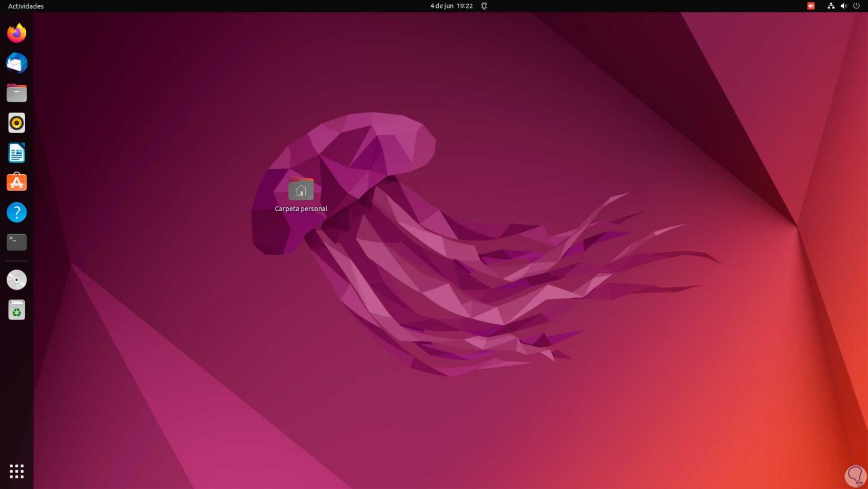Viewport: 868px width, 489px height.
Task: Open the Help question-mark icon
Action: click(x=17, y=213)
